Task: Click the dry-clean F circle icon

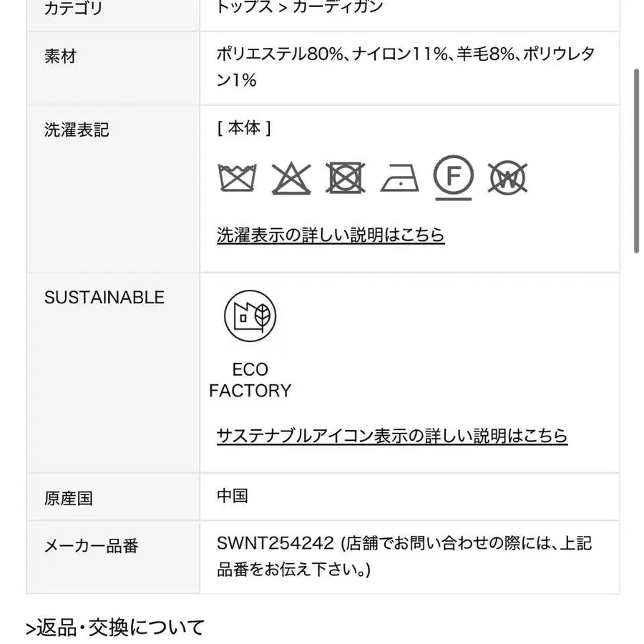Action: point(454,176)
